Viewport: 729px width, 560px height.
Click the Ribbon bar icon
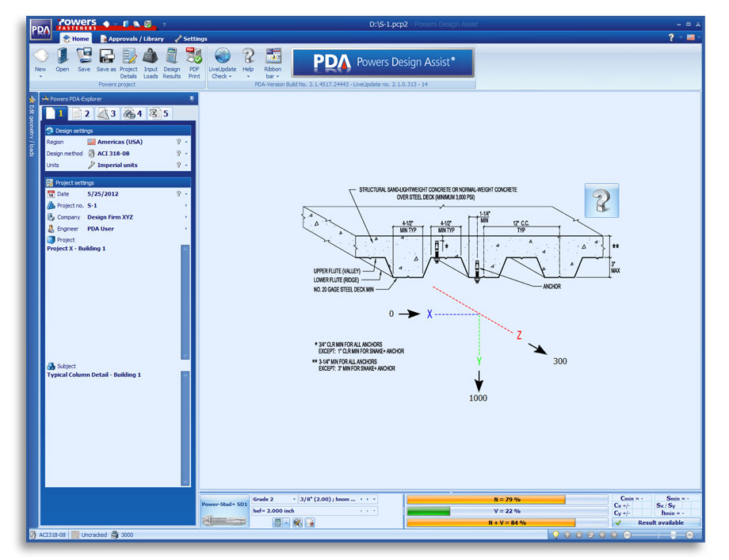tap(273, 57)
